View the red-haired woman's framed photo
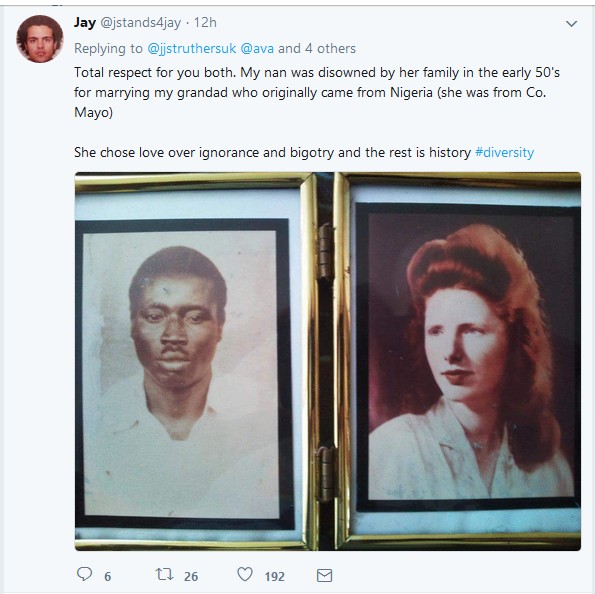Image resolution: width=595 pixels, height=594 pixels. 469,357
